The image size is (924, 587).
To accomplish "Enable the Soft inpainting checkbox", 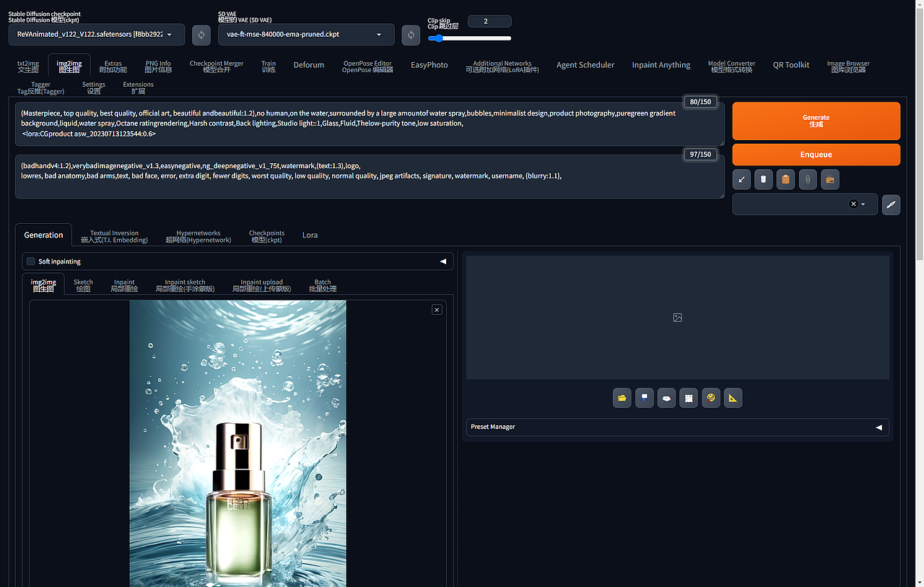I will click(31, 261).
